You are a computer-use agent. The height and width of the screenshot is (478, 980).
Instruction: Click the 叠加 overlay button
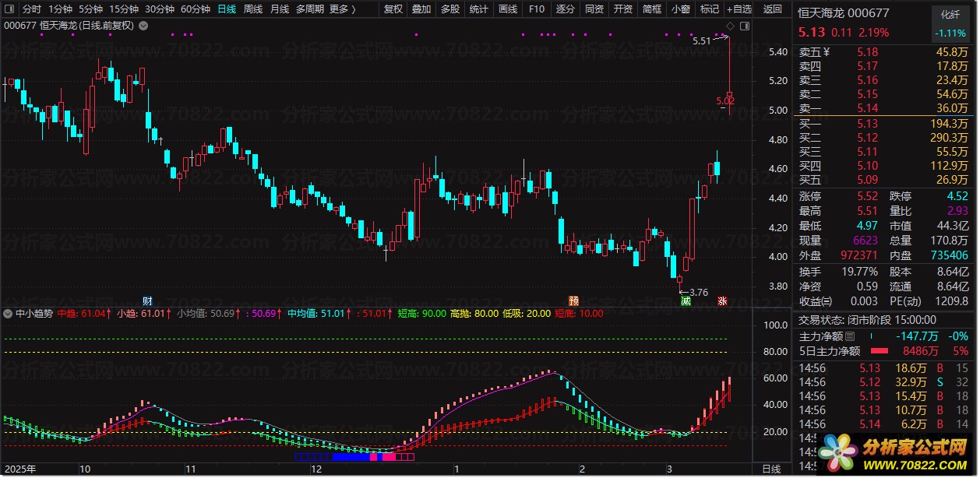421,9
